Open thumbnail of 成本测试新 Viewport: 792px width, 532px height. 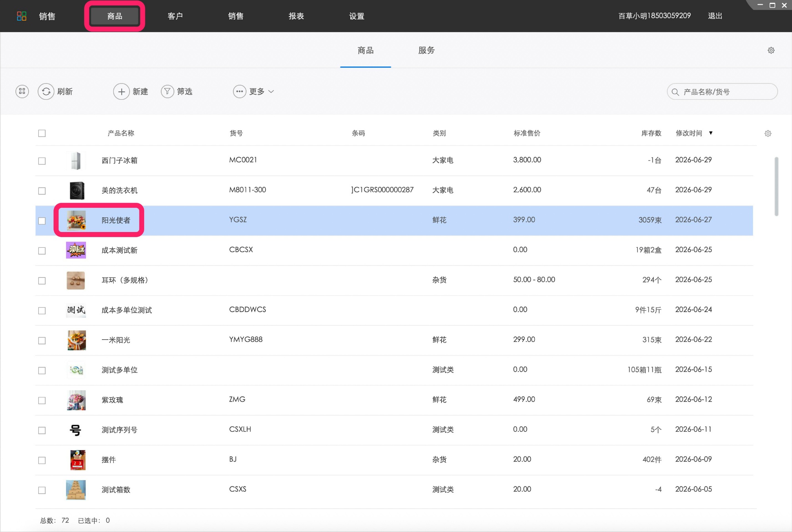point(76,250)
